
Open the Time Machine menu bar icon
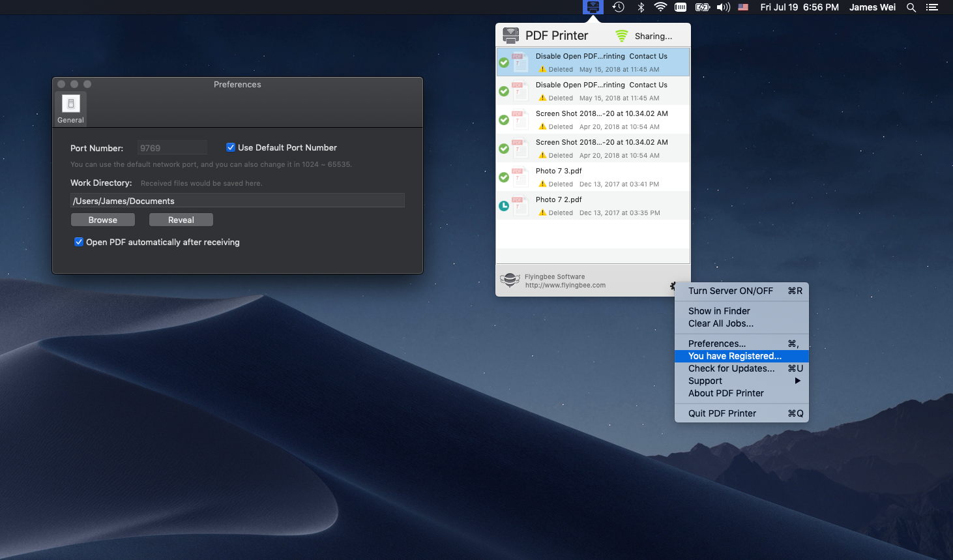point(619,7)
